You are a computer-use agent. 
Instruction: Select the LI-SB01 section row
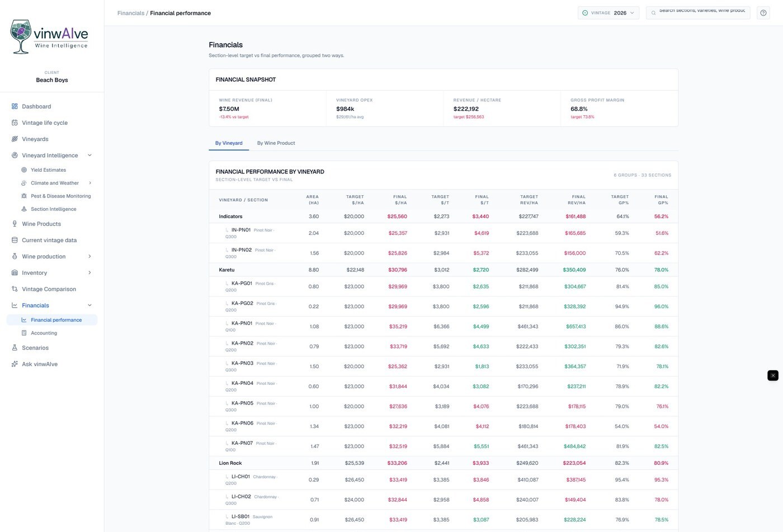click(x=444, y=520)
